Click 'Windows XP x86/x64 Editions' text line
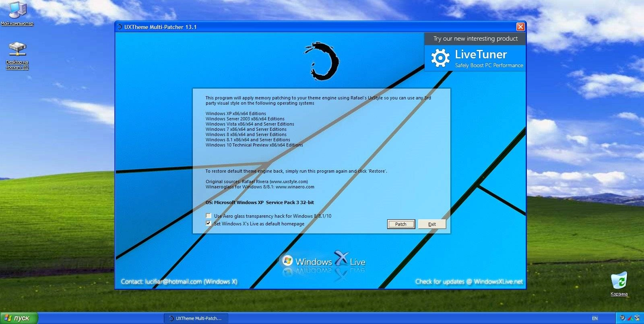Image resolution: width=644 pixels, height=324 pixels. pos(236,114)
